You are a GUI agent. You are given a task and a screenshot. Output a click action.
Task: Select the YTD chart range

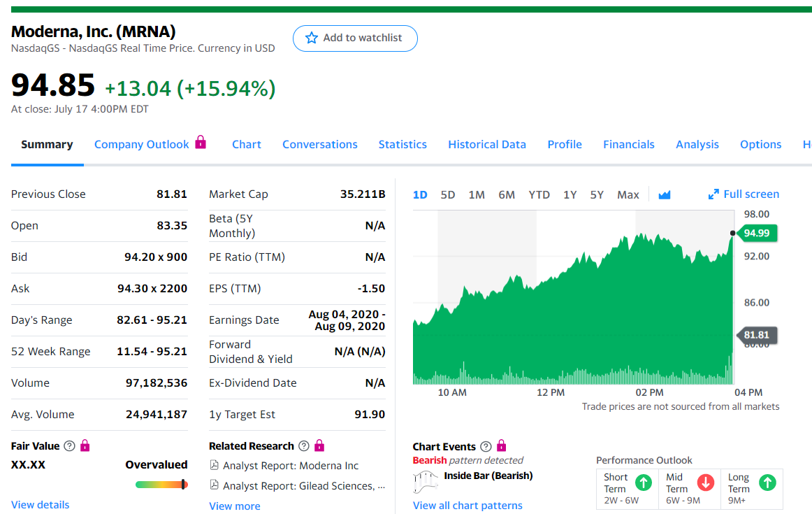click(x=539, y=195)
